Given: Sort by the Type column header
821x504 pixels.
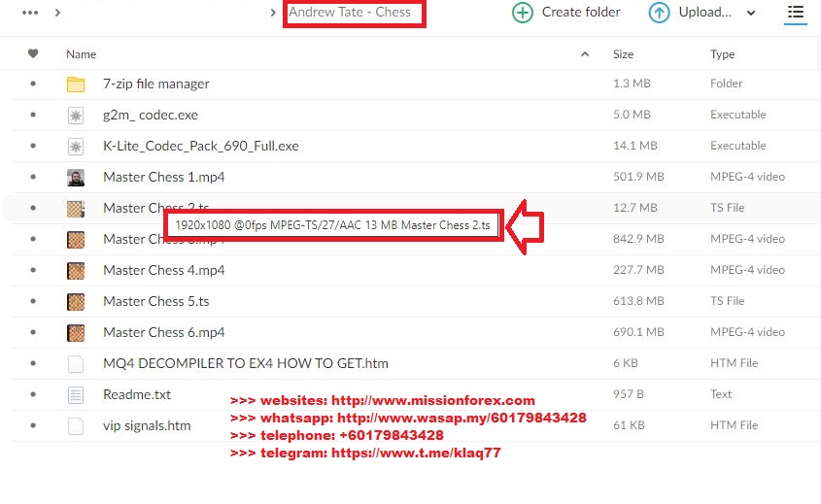Looking at the screenshot, I should click(722, 54).
